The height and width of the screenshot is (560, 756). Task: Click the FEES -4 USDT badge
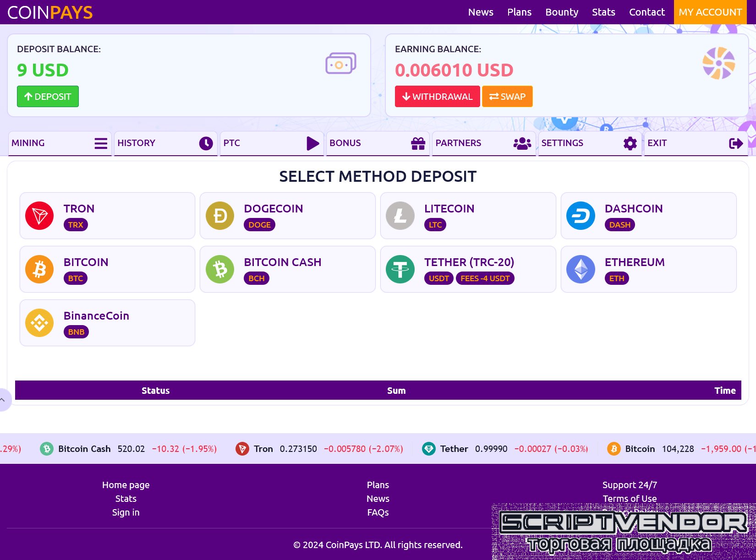click(x=485, y=278)
